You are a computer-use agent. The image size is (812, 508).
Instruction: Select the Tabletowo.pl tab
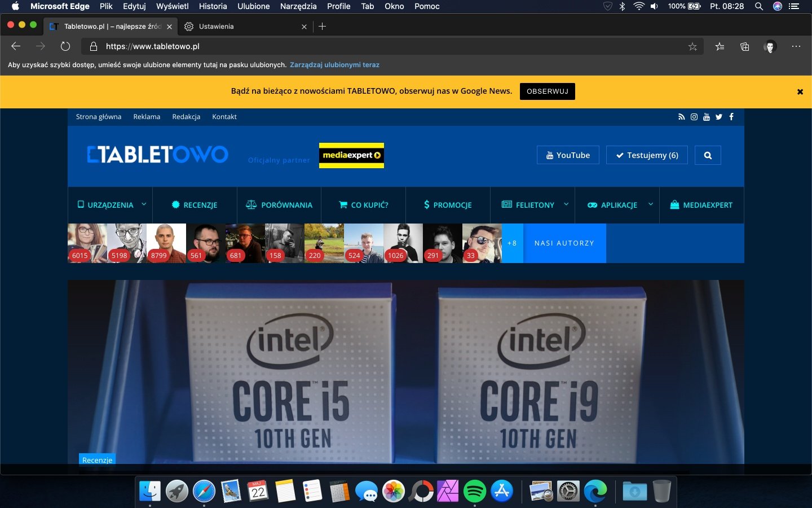[111, 27]
